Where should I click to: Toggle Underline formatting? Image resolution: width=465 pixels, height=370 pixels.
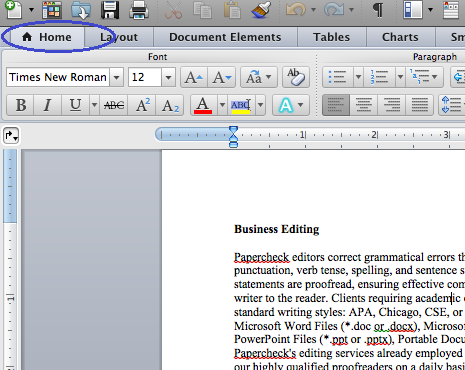click(75, 105)
